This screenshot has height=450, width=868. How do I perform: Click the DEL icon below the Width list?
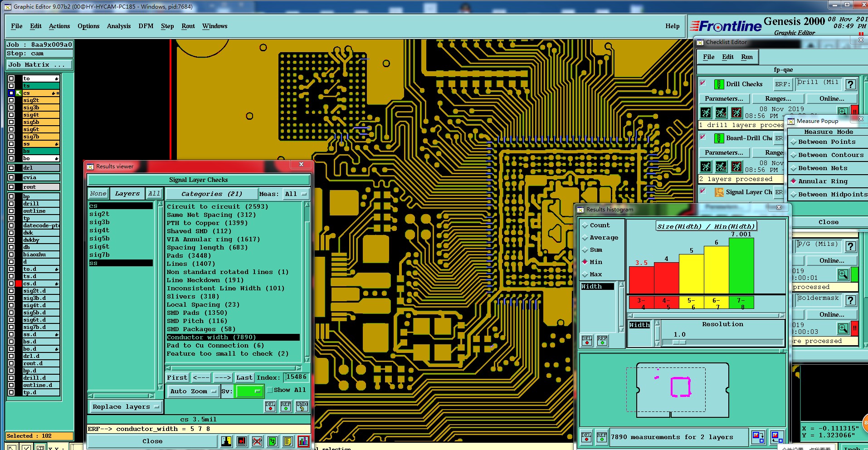pos(587,340)
